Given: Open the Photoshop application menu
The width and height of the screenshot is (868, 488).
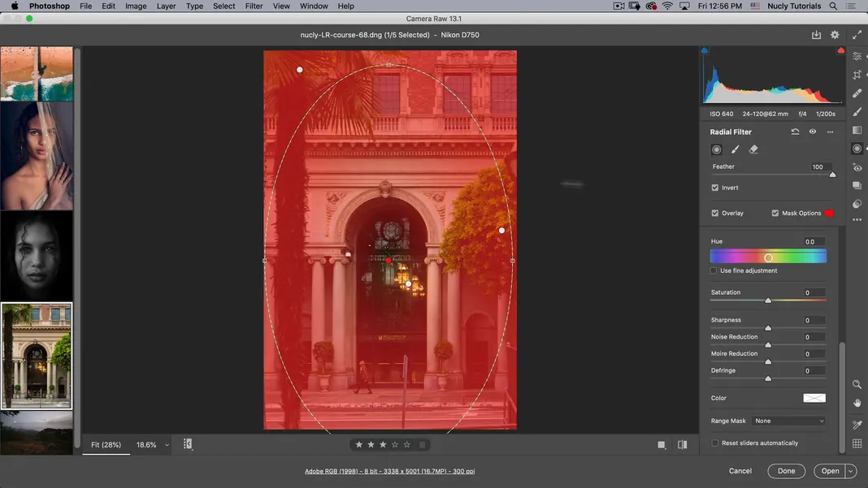Looking at the screenshot, I should point(50,6).
